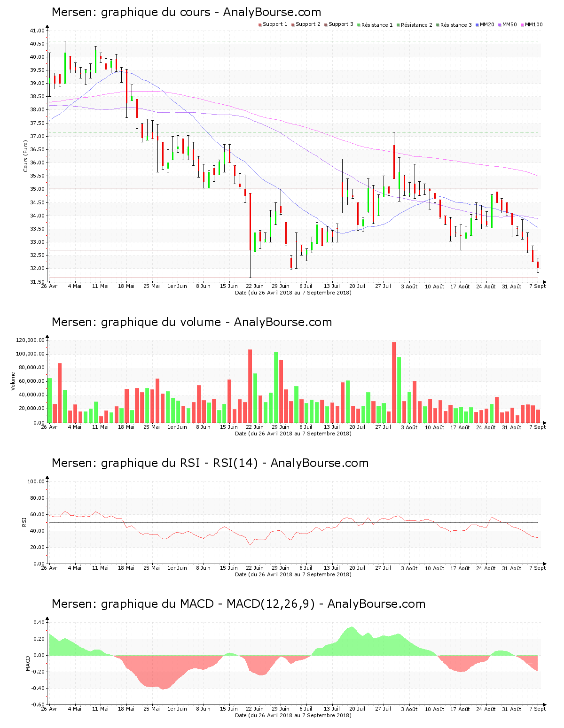This screenshot has height=728, width=564.
Task: Click the 41.00 tick on price axis
Action: 37,31
